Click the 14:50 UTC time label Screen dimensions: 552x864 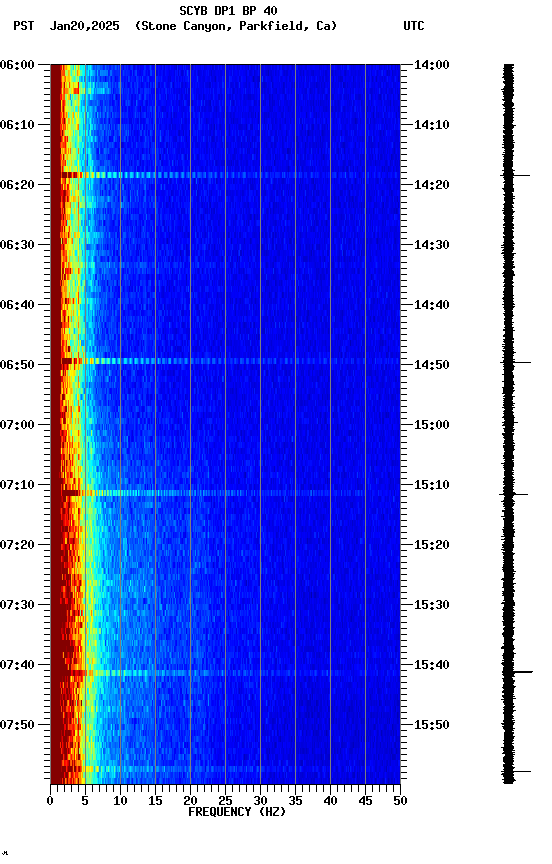(x=432, y=365)
